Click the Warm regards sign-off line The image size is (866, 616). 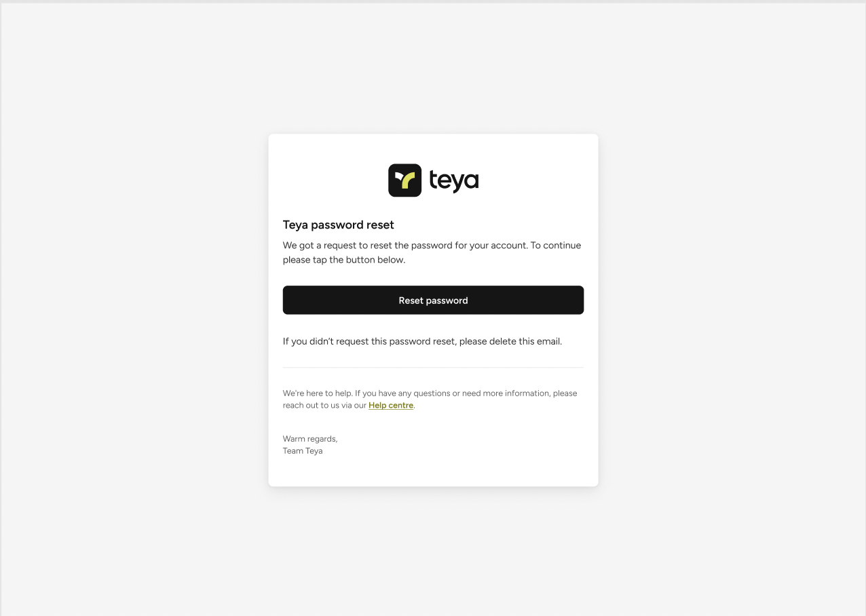(310, 439)
